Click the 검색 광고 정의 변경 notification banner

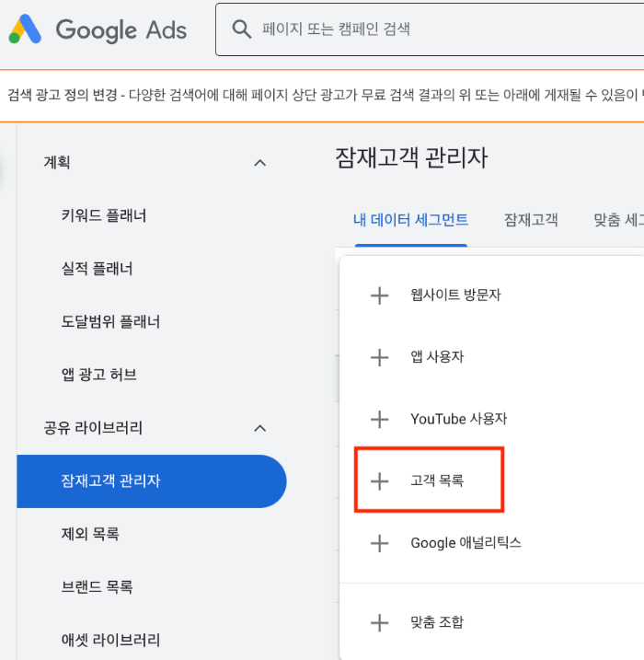coord(322,96)
